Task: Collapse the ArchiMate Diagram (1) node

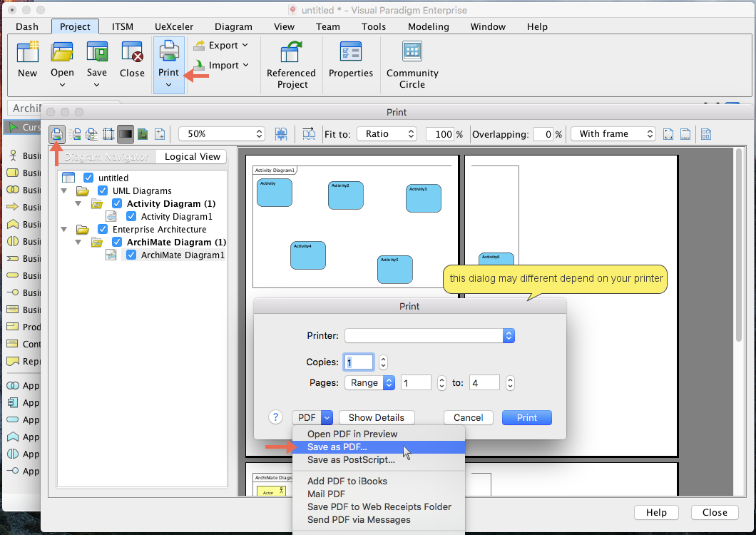Action: point(78,242)
